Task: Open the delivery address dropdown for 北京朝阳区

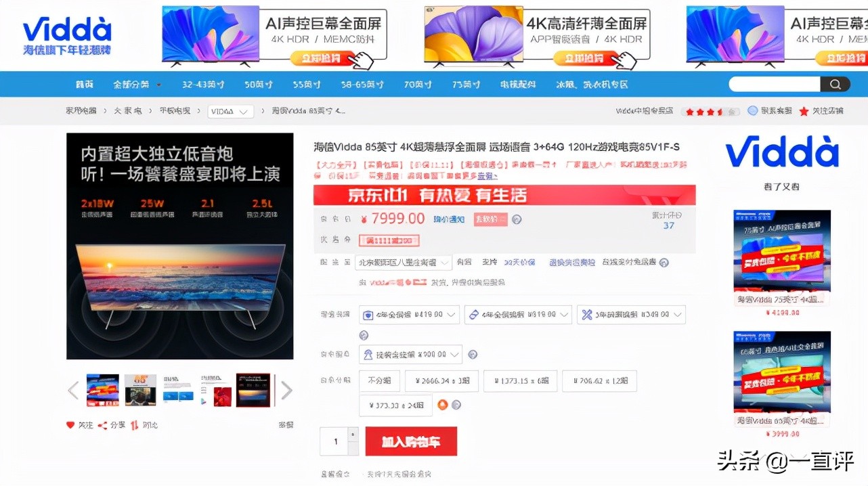Action: coord(403,262)
